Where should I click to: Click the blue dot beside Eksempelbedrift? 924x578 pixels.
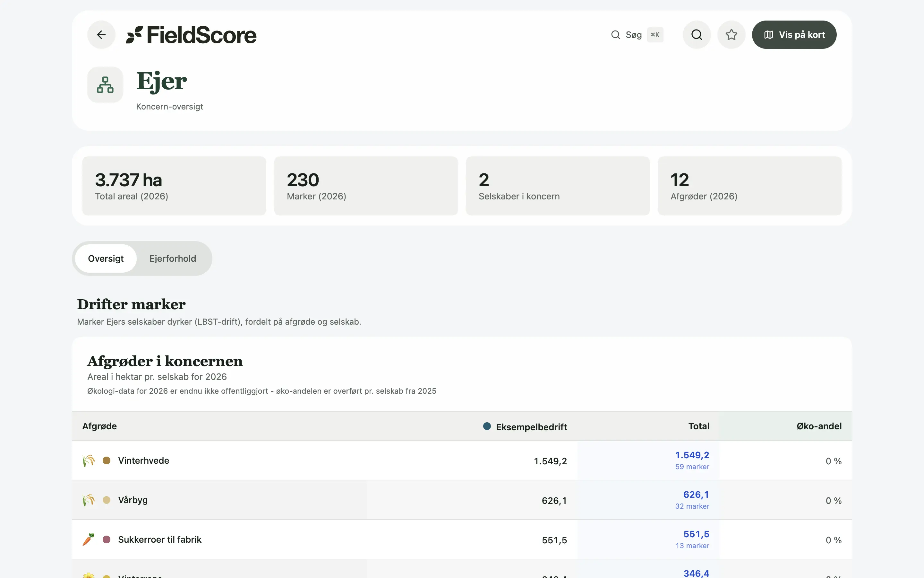[x=487, y=426]
